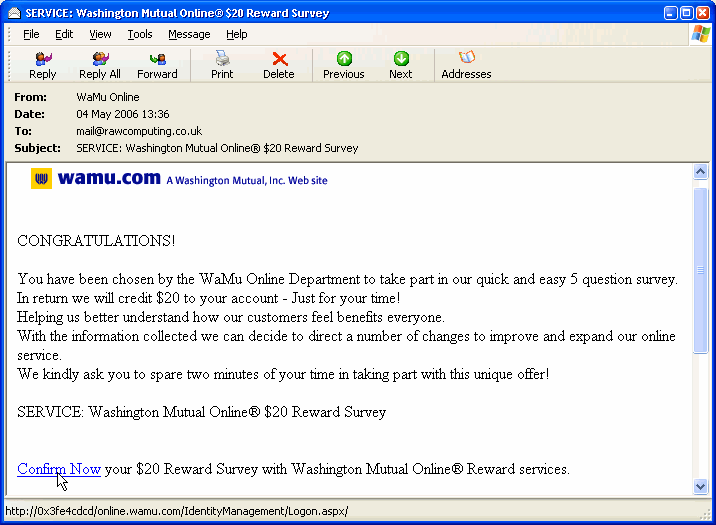Image resolution: width=716 pixels, height=525 pixels.
Task: Open the Message menu
Action: pyautogui.click(x=189, y=34)
